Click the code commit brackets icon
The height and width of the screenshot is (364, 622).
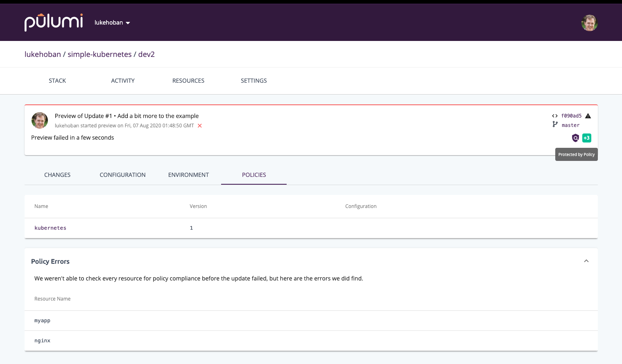(x=555, y=116)
